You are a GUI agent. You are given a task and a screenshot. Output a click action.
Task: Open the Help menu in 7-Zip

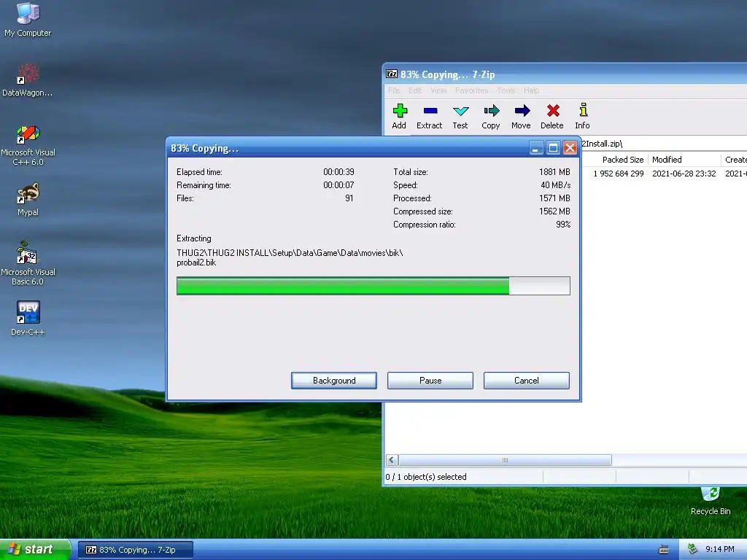531,90
